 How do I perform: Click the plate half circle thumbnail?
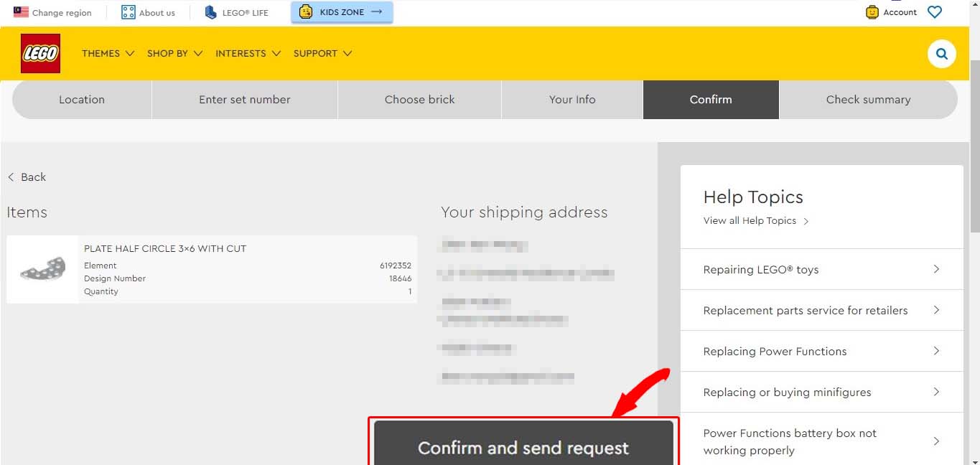[x=42, y=269]
